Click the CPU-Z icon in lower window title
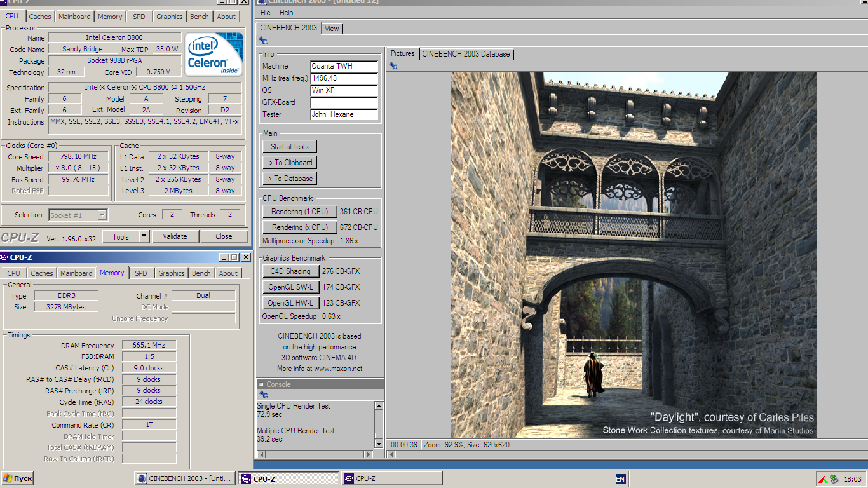Viewport: 868px width, 488px height. [4, 257]
